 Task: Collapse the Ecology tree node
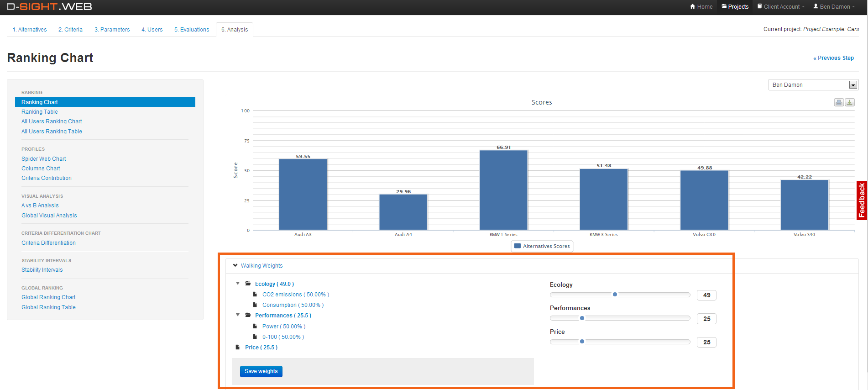pyautogui.click(x=238, y=284)
